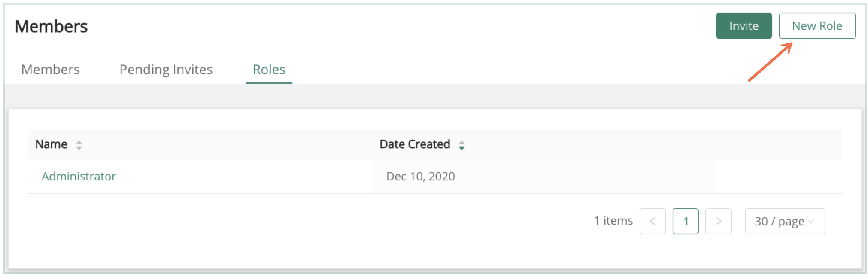Viewport: 868px width, 277px height.
Task: Click the Members page heading
Action: point(51,27)
